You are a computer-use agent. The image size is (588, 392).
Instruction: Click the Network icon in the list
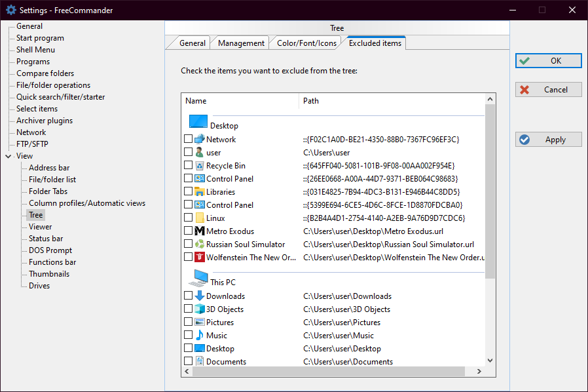[200, 140]
